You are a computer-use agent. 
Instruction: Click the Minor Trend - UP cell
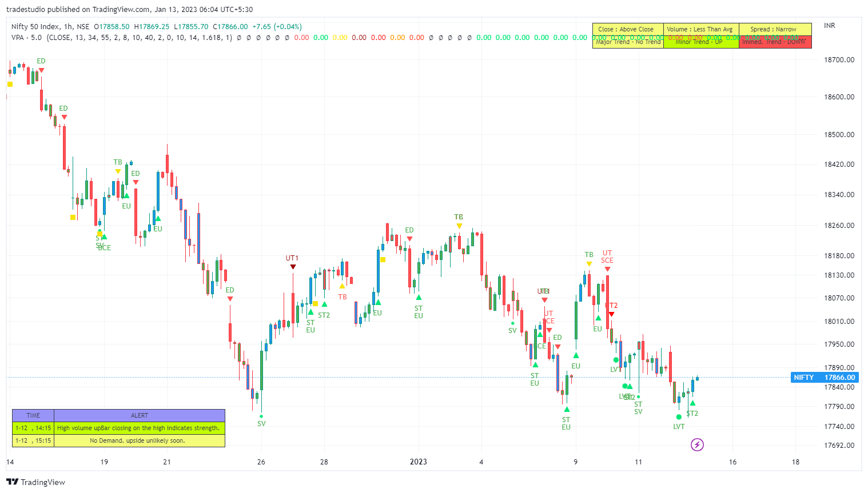(x=701, y=42)
